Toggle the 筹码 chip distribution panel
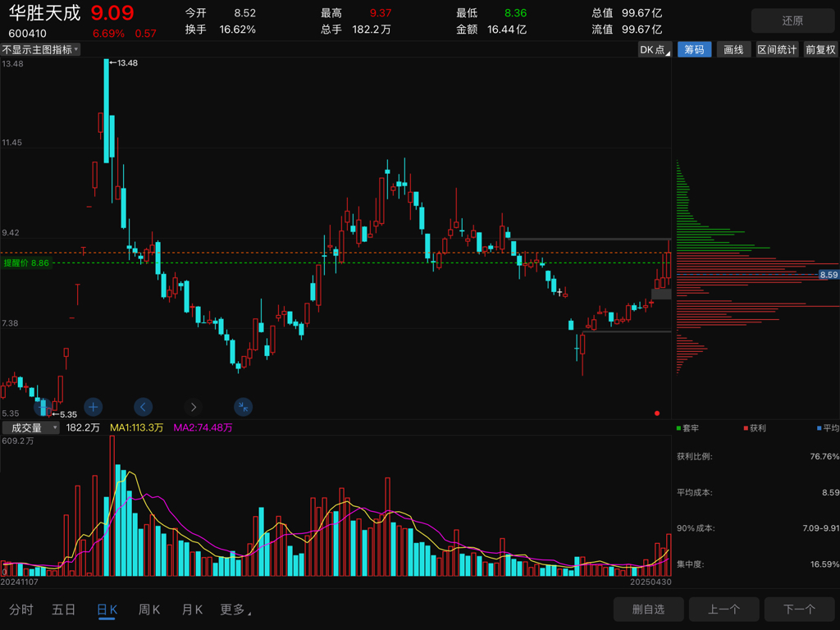Image resolution: width=840 pixels, height=630 pixels. (x=694, y=50)
